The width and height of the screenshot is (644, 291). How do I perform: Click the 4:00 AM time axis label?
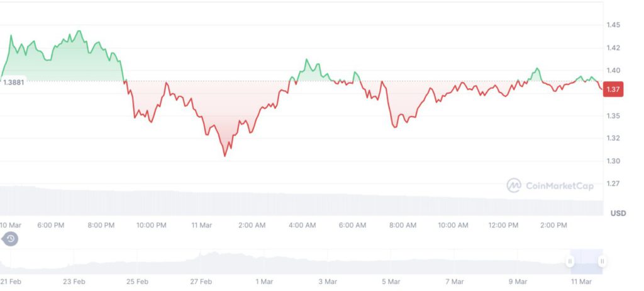click(302, 225)
